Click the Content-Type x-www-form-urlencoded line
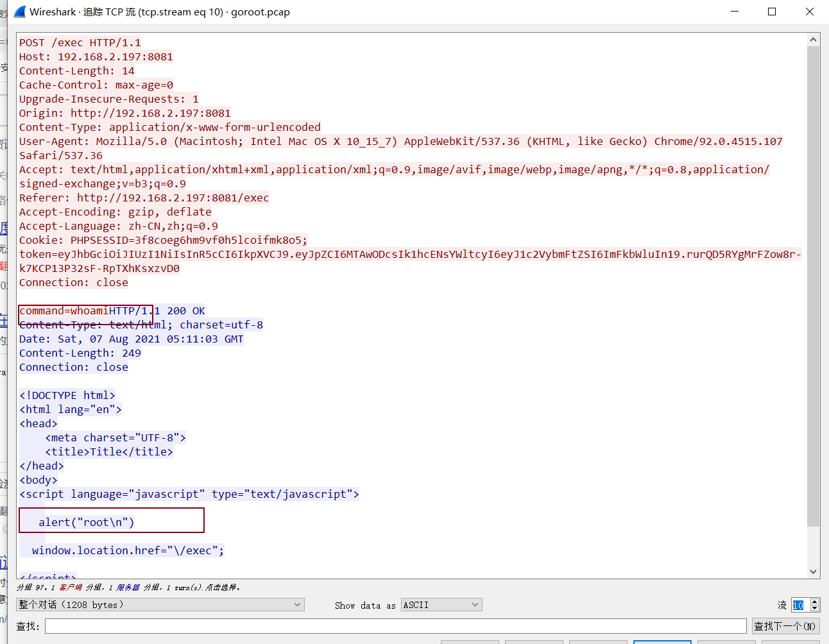The height and width of the screenshot is (644, 829). pos(170,128)
